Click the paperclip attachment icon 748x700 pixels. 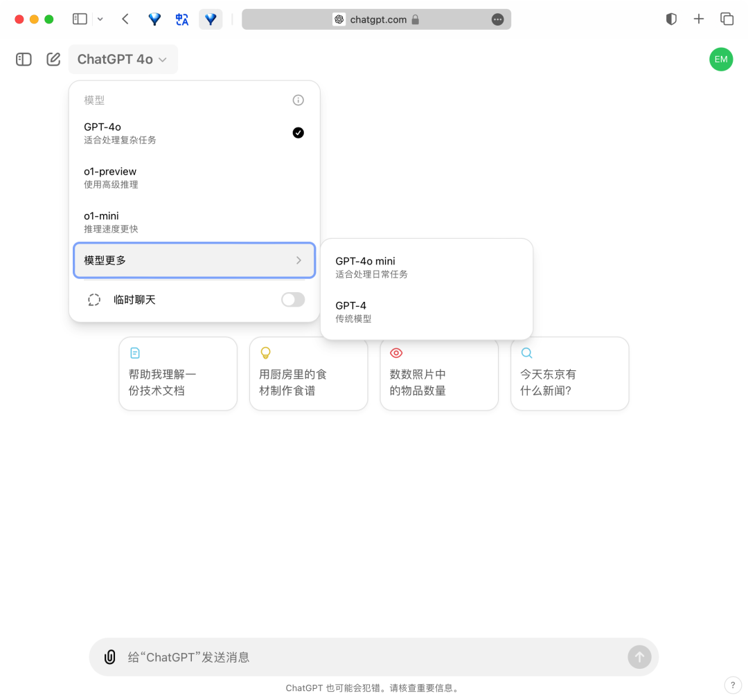click(x=109, y=657)
